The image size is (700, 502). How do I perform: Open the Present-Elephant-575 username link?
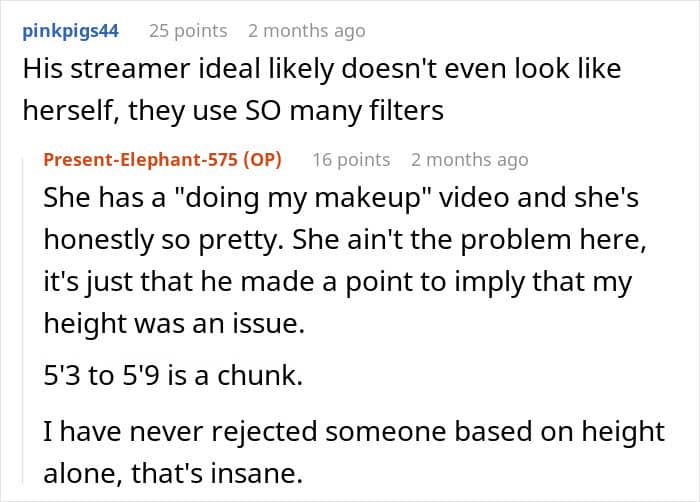pyautogui.click(x=141, y=159)
